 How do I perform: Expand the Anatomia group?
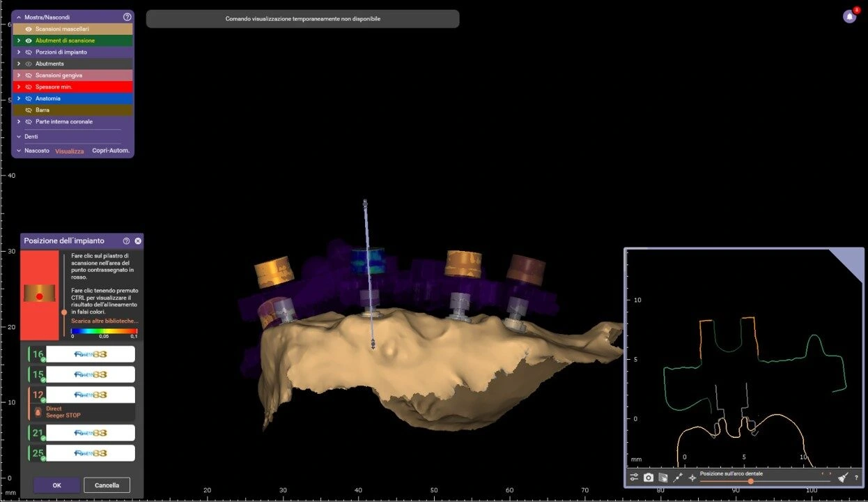(x=19, y=98)
